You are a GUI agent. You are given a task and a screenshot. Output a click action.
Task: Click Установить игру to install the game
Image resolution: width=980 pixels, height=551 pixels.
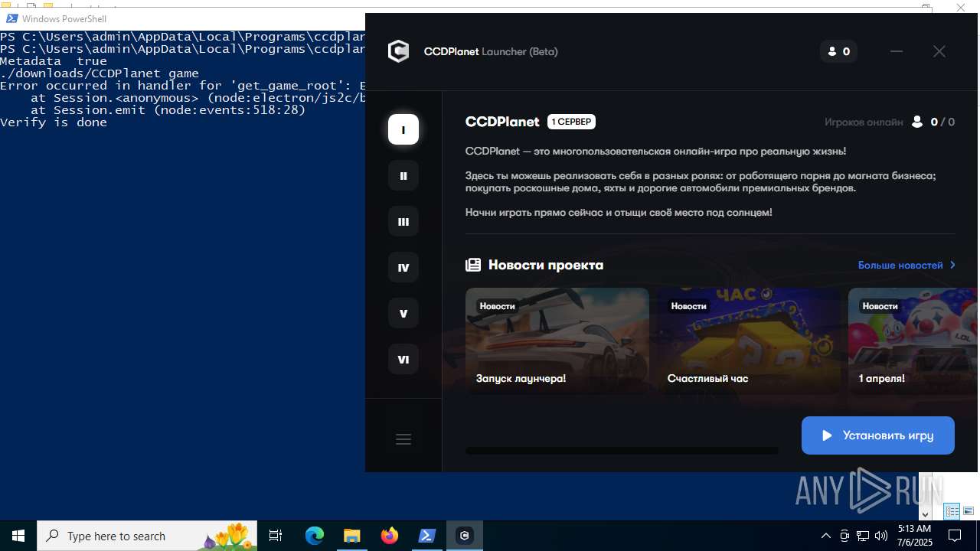(878, 435)
